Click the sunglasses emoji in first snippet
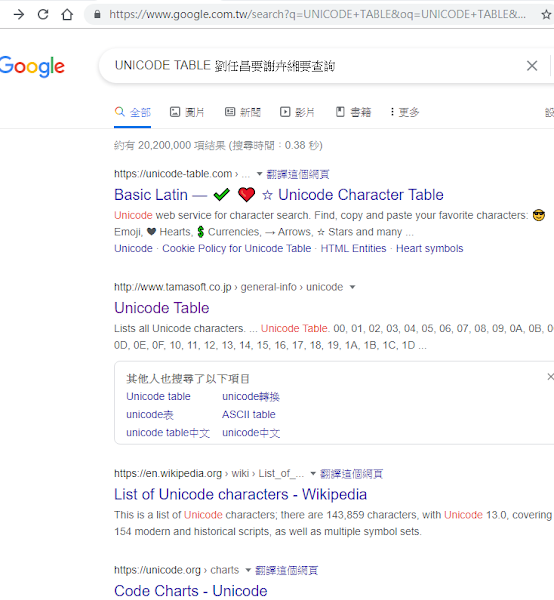Viewport: 554px width, 600px height. tap(539, 215)
